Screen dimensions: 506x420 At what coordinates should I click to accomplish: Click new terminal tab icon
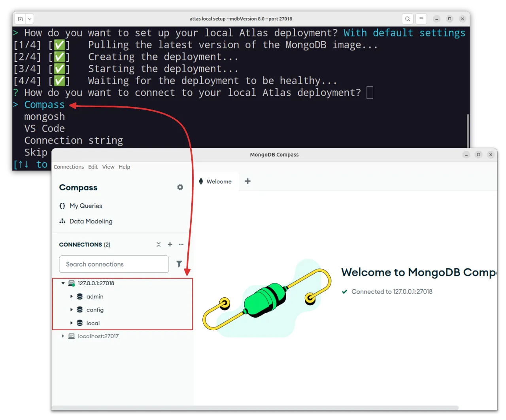(20, 19)
